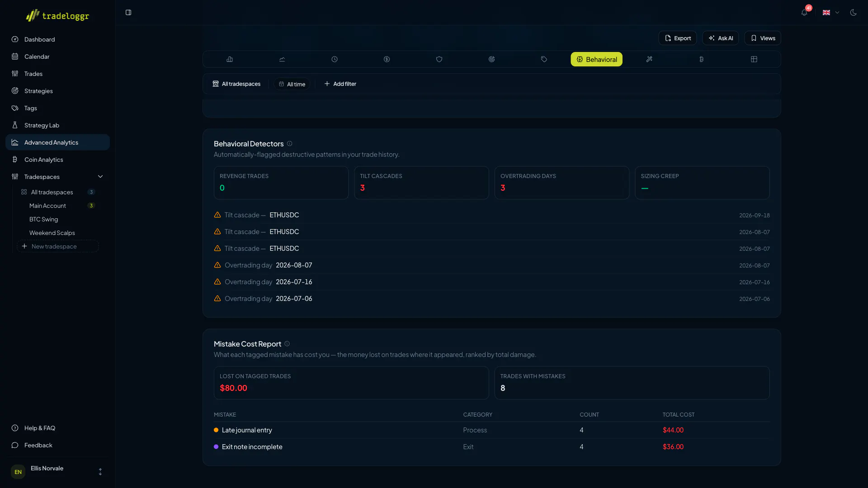Collapse the Tradespaces section chevron
The width and height of the screenshot is (868, 488).
coord(100,177)
